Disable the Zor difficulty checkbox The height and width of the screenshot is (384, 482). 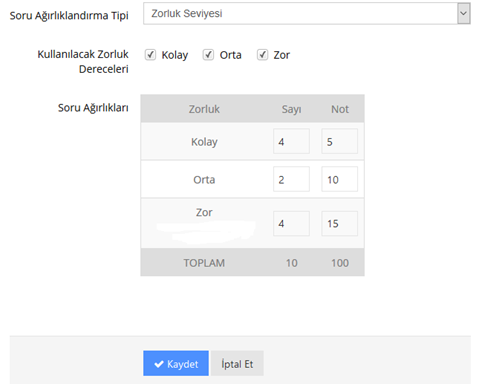262,55
